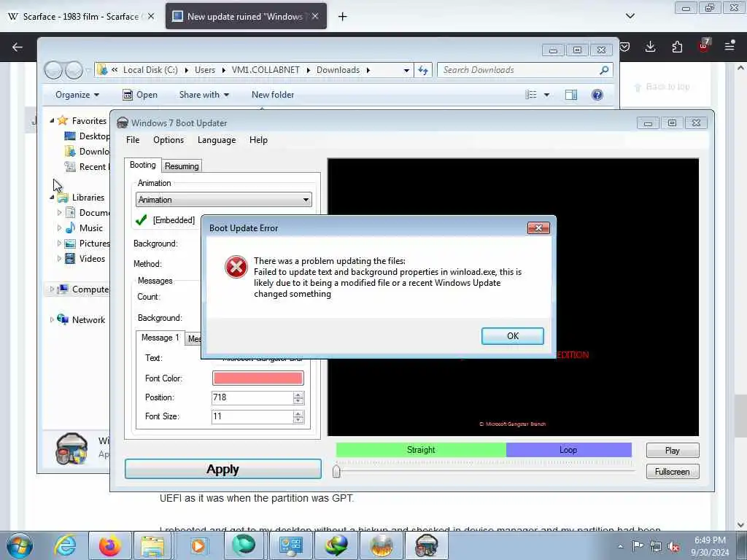Click the animation preview slider handle
The height and width of the screenshot is (560, 747).
tap(336, 471)
